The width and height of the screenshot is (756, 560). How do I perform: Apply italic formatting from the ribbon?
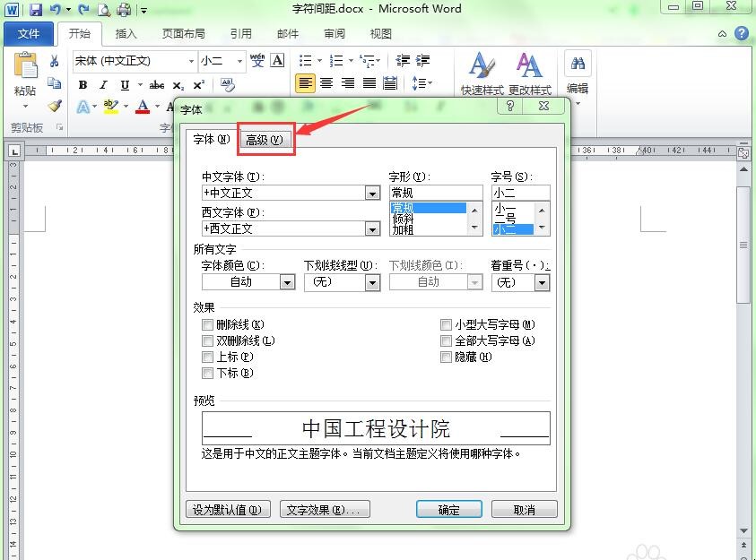tap(102, 85)
